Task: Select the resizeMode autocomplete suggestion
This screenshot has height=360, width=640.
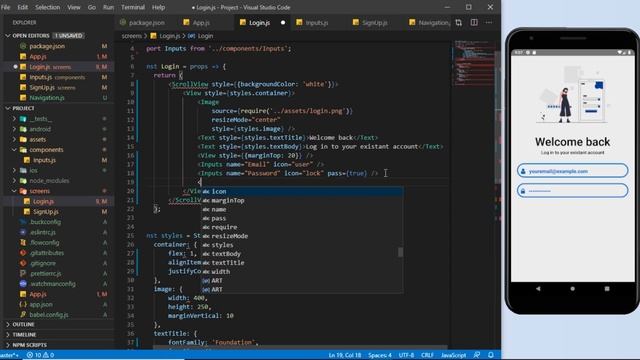Action: coord(302,236)
